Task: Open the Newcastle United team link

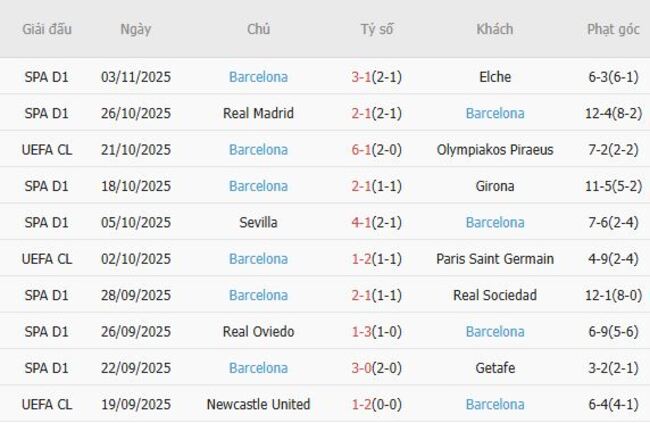Action: click(258, 404)
